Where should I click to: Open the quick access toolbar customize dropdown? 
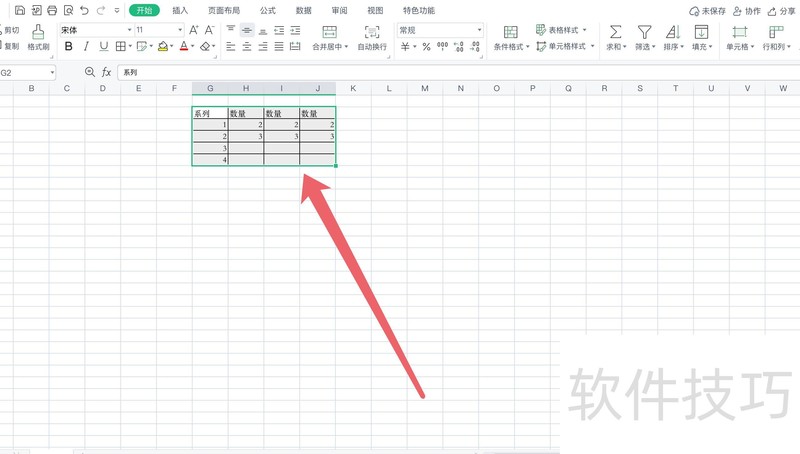[x=117, y=10]
